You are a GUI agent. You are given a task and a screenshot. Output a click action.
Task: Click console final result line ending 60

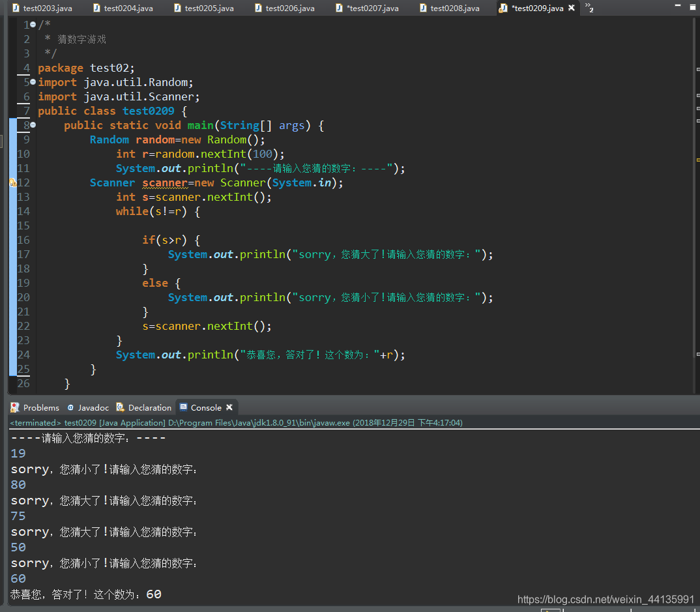[86, 594]
